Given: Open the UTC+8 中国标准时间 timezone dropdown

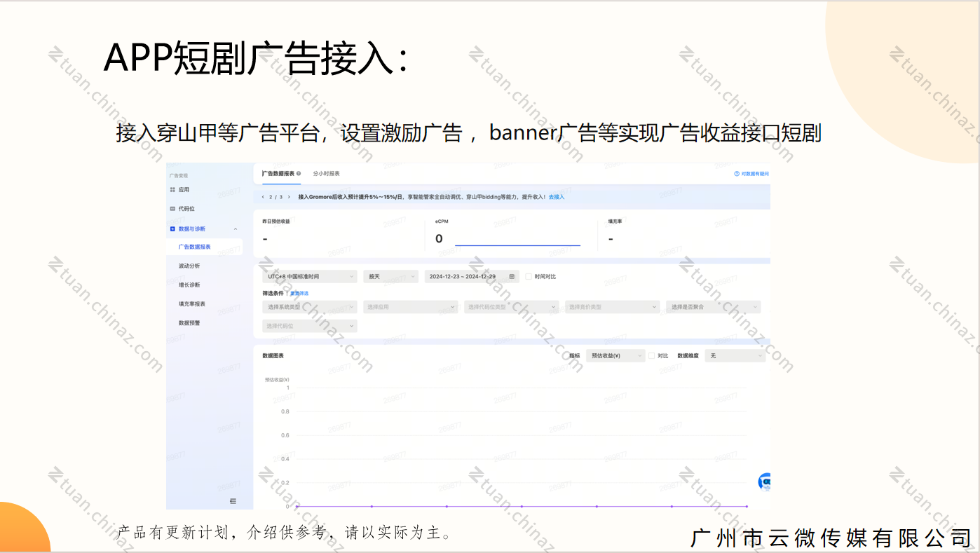Looking at the screenshot, I should tap(310, 277).
